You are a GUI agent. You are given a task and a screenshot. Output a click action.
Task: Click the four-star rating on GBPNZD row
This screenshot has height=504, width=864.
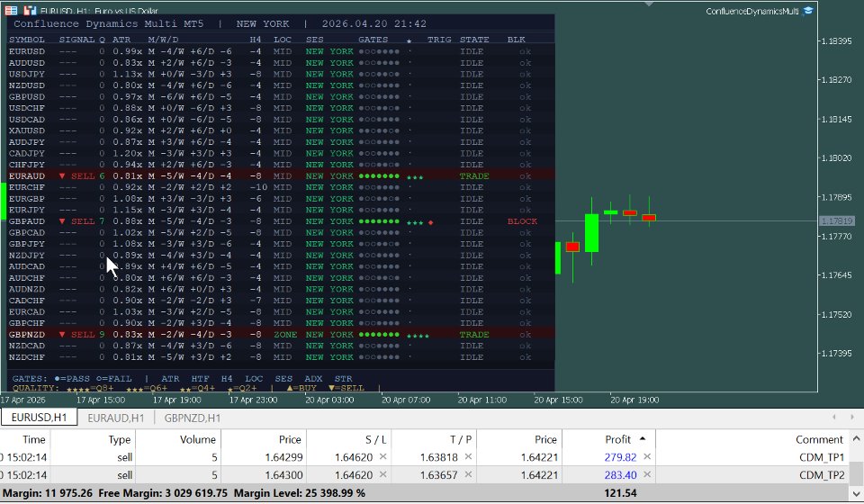tap(418, 336)
